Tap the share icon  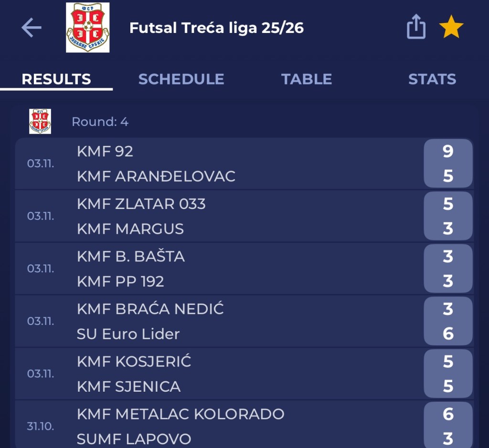[x=415, y=27]
